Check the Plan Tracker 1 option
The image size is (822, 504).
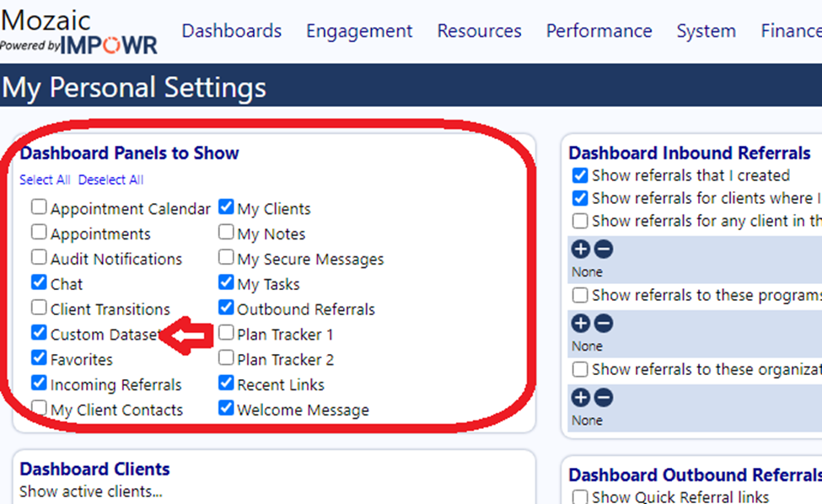click(x=226, y=333)
